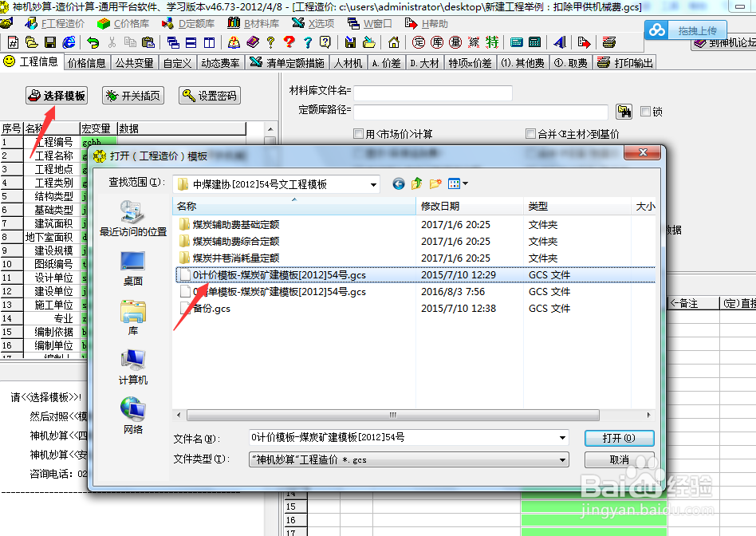The height and width of the screenshot is (536, 756).
Task: Select 最近访问的位置 in places bar
Action: [133, 219]
